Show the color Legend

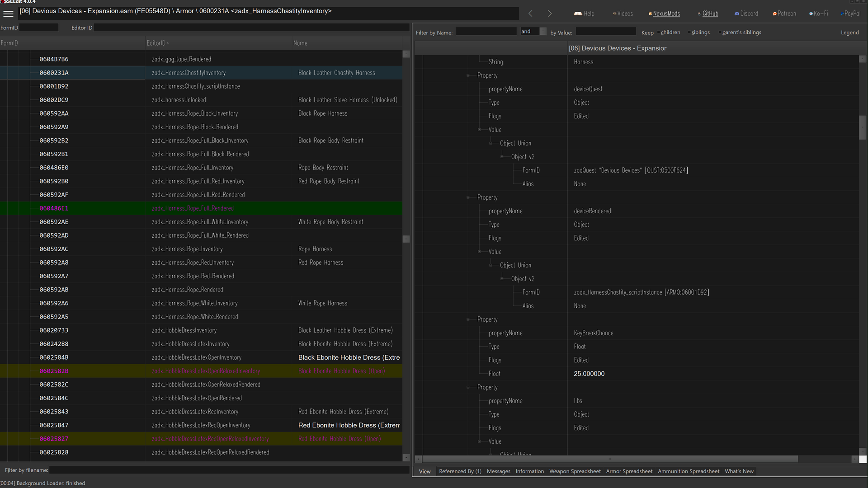[x=849, y=33]
